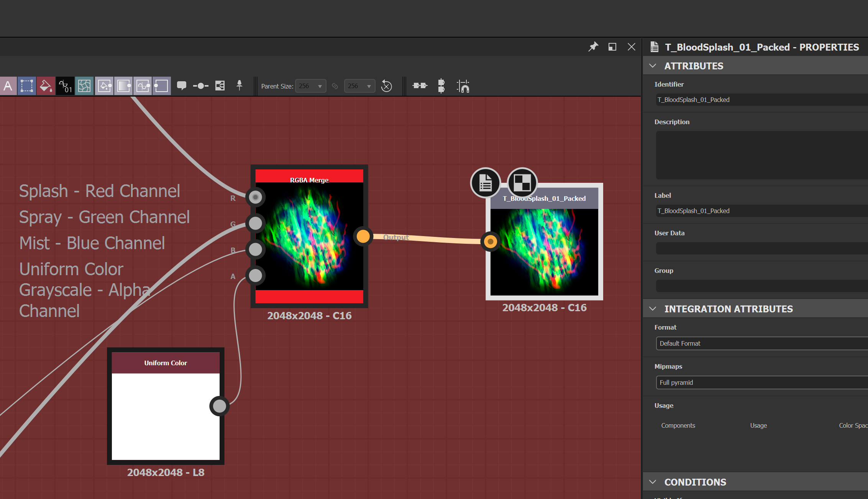Click the output document badge on packed node
The width and height of the screenshot is (868, 499).
pyautogui.click(x=485, y=182)
